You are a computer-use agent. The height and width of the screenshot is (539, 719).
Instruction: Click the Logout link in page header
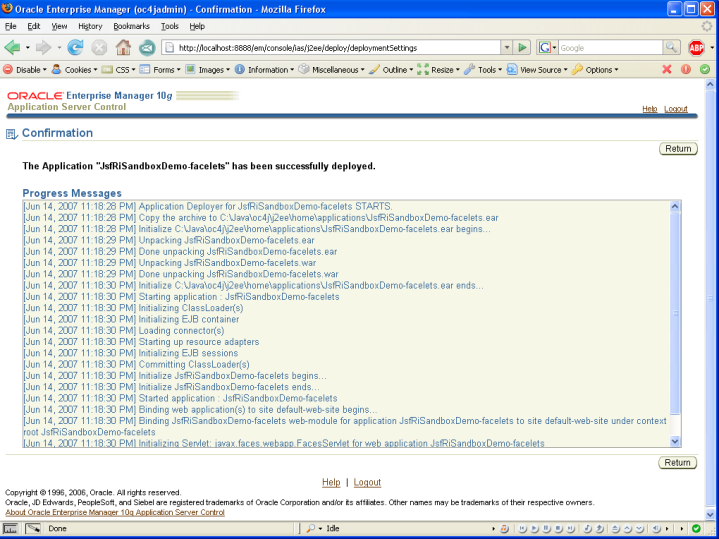pos(675,109)
